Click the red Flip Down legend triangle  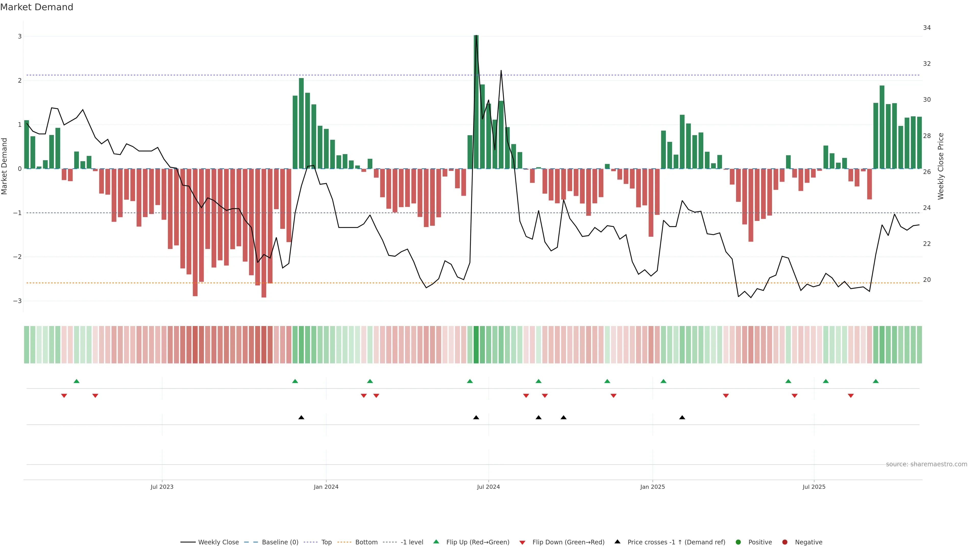[x=522, y=542]
